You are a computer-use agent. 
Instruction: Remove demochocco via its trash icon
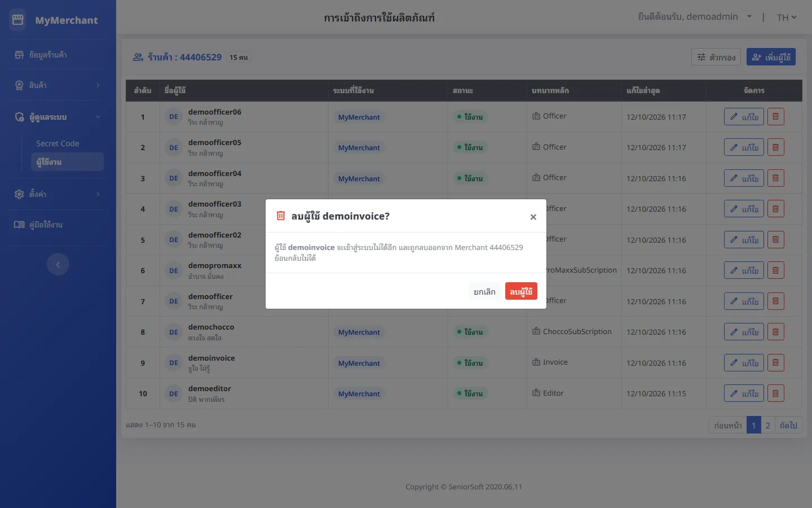point(775,332)
